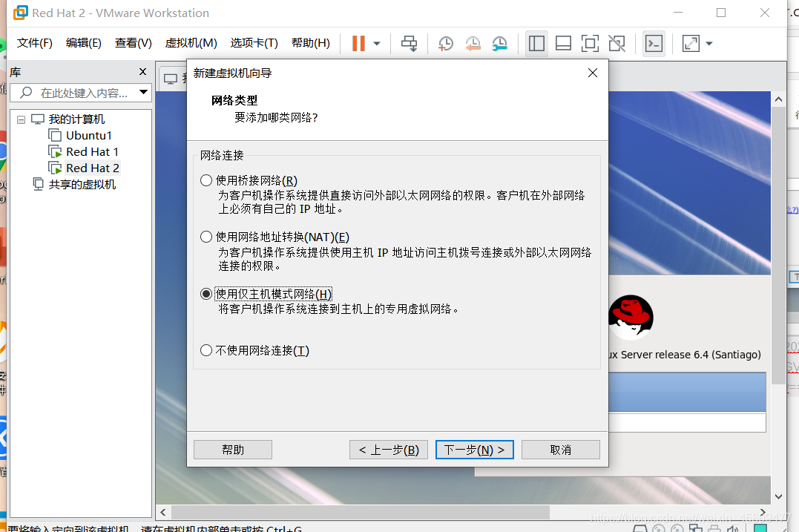Select the Ubuntu1 virtual machine
Screen dimensions: 799x532
[89, 136]
